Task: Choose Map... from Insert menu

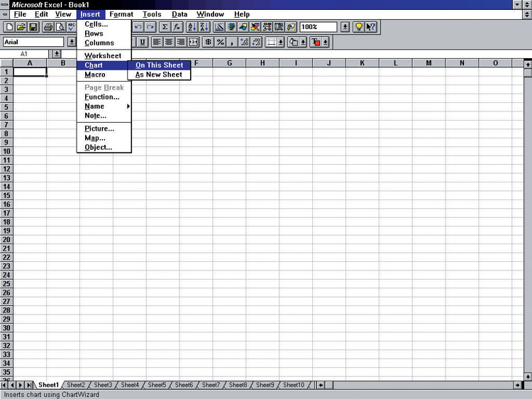Action: 104,138
